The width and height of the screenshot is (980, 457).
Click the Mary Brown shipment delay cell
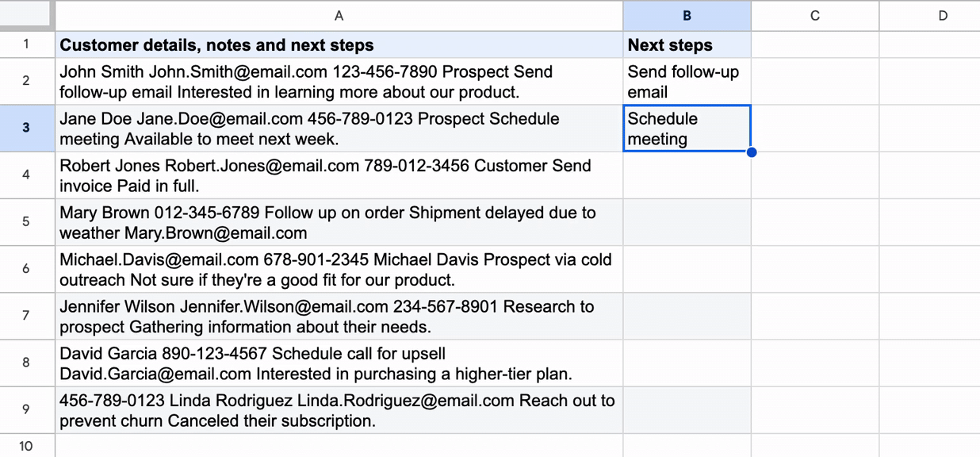coord(339,222)
